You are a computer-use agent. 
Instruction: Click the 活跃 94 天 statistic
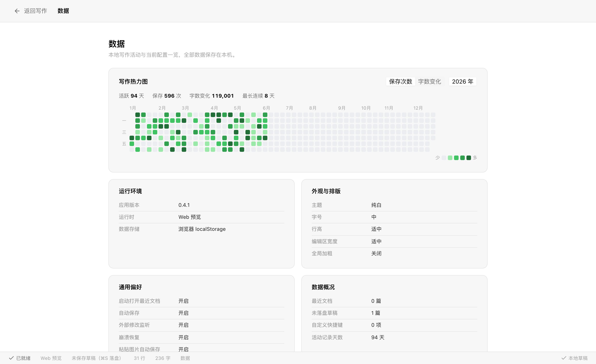pos(131,96)
